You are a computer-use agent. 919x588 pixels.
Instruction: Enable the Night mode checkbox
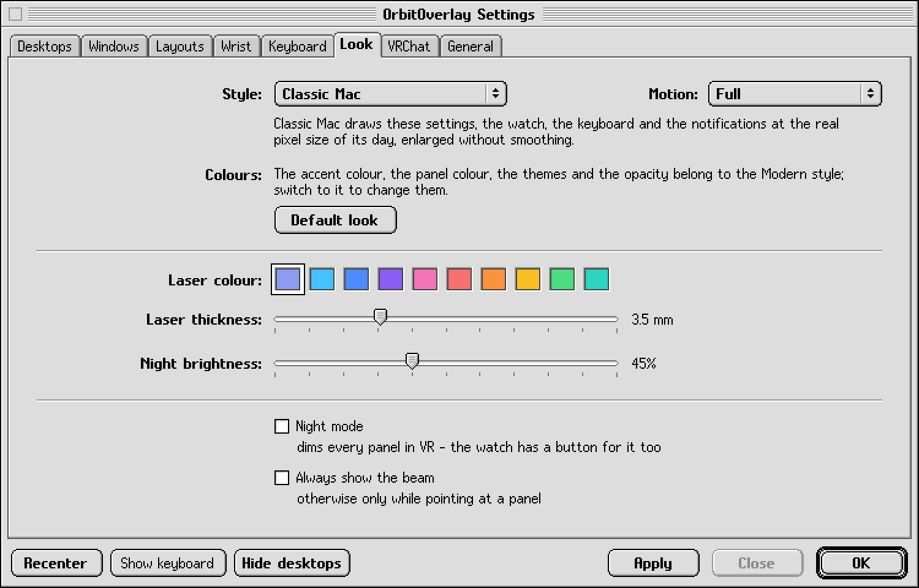click(282, 426)
